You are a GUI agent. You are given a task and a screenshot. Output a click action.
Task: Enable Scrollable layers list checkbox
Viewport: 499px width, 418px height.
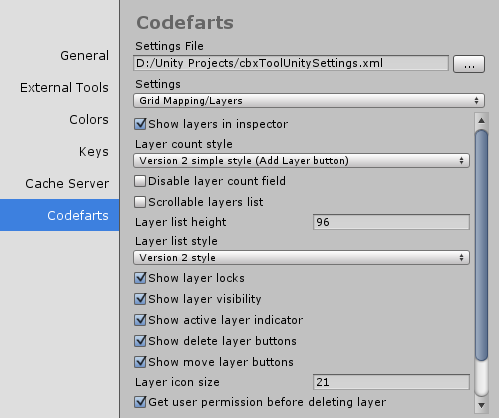pyautogui.click(x=140, y=202)
